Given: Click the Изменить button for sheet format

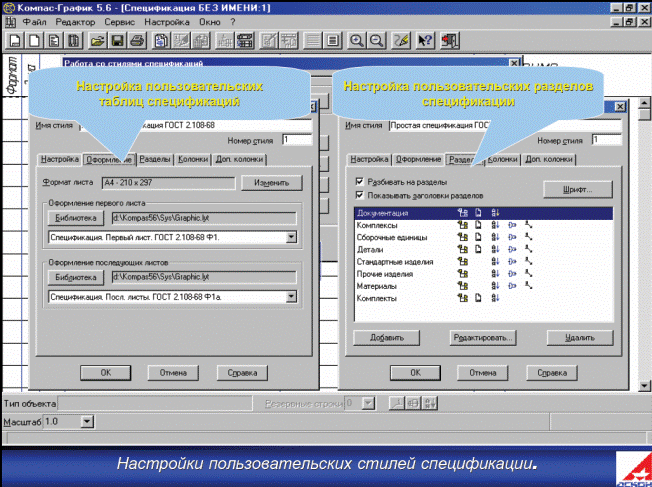Looking at the screenshot, I should tap(272, 183).
